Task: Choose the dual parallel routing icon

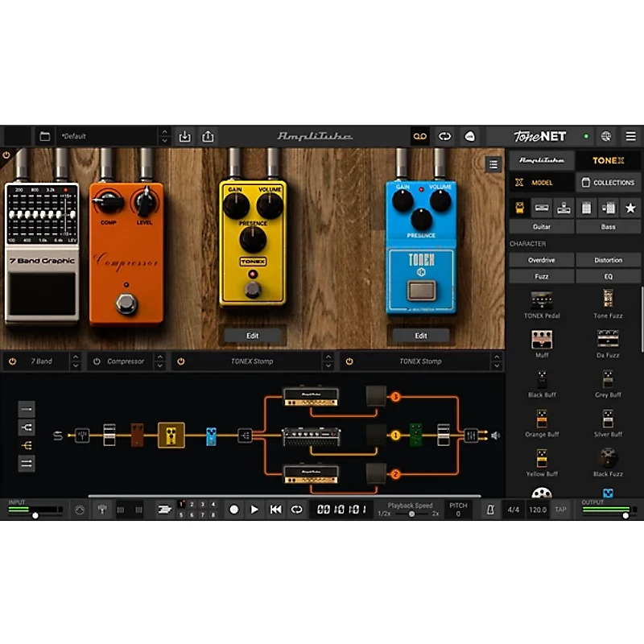Action: pos(27,464)
